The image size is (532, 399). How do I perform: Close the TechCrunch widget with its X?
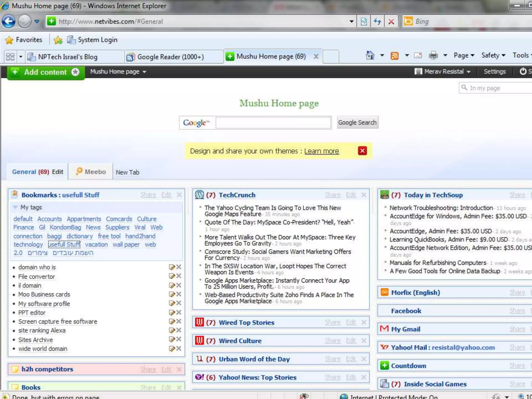tap(364, 195)
